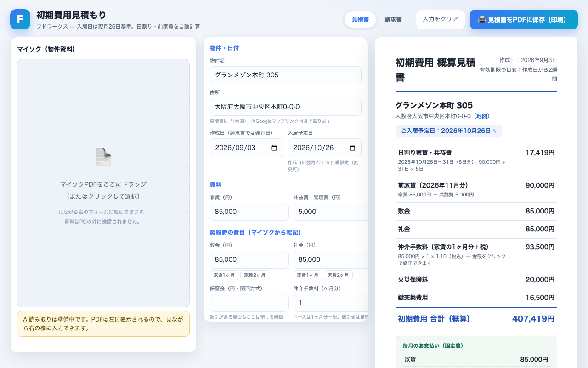Select 家賃2ヶ月 chip under 敷金

point(254,275)
